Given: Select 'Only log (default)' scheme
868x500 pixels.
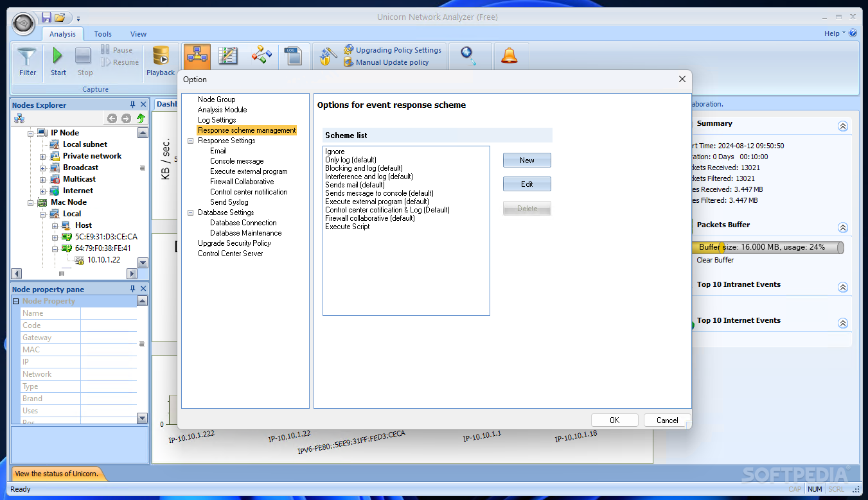Looking at the screenshot, I should pyautogui.click(x=351, y=160).
